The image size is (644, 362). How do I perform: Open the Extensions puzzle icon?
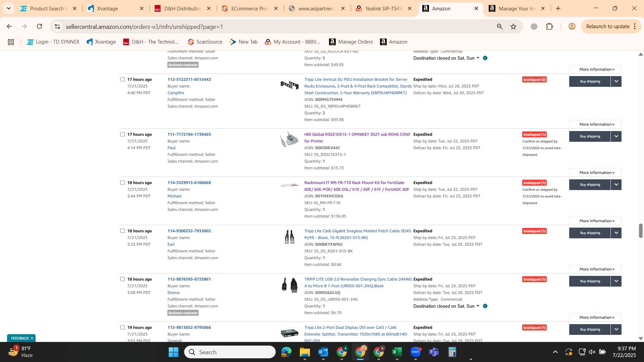pos(549,26)
